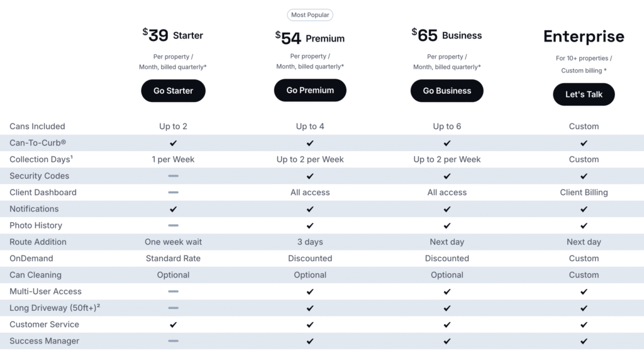Select the Go Premium plan button
This screenshot has width=644, height=360.
pos(310,91)
